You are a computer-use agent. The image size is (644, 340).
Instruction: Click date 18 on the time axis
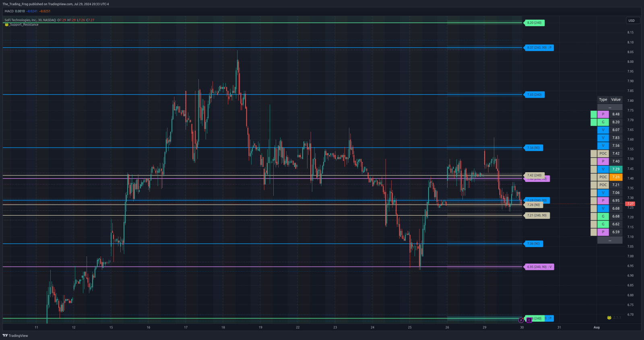[x=223, y=327]
